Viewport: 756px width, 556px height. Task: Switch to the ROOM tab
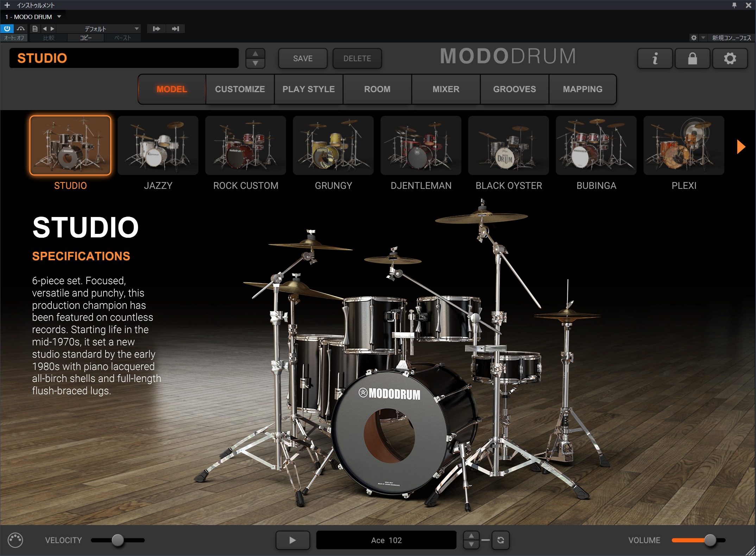click(377, 89)
